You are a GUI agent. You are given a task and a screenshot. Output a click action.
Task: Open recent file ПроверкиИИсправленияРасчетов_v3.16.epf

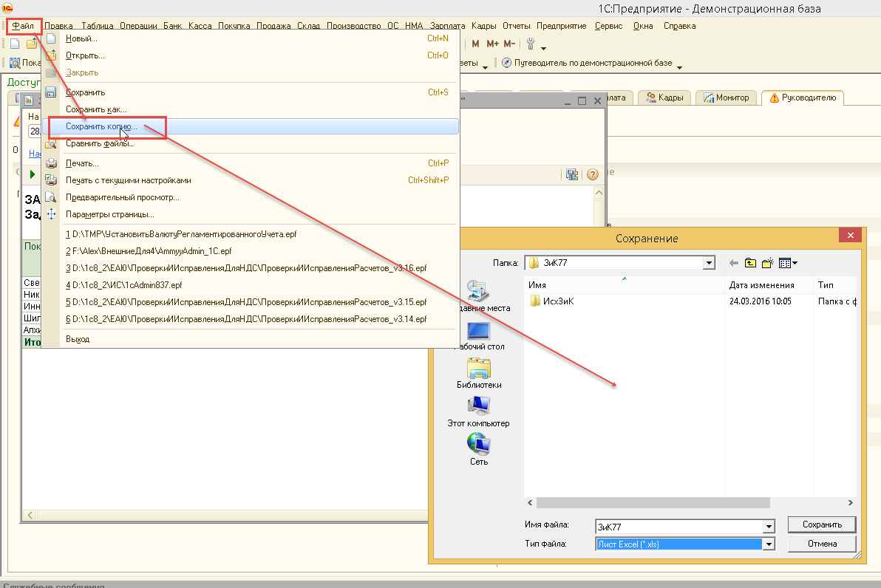click(251, 268)
